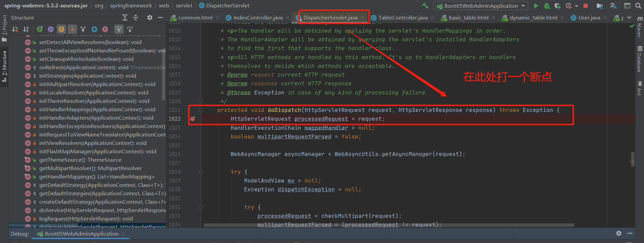
Task: Click the DispatcherServlet breadcrumb
Action: click(224, 6)
